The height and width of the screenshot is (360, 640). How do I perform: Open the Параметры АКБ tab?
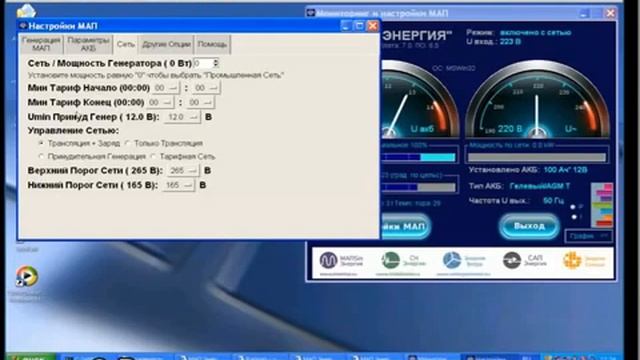[x=88, y=44]
